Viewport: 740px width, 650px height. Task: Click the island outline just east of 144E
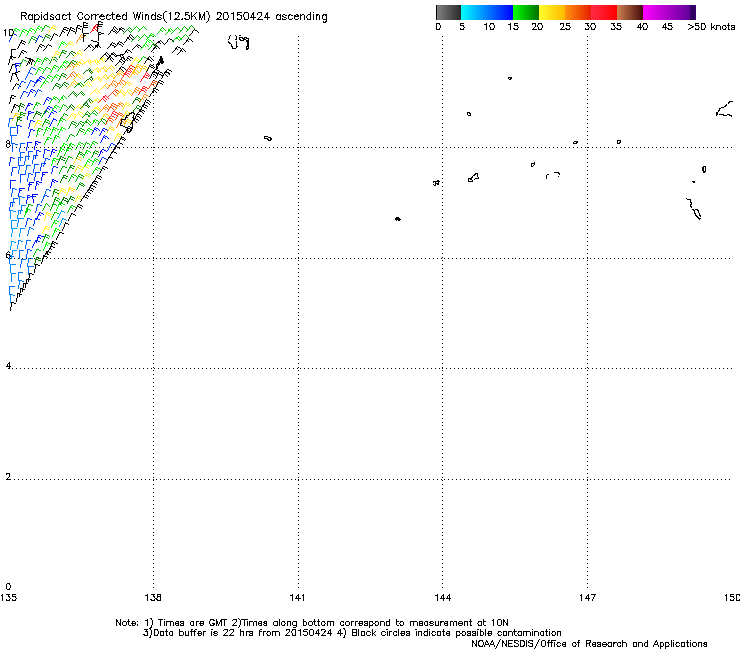tap(473, 177)
